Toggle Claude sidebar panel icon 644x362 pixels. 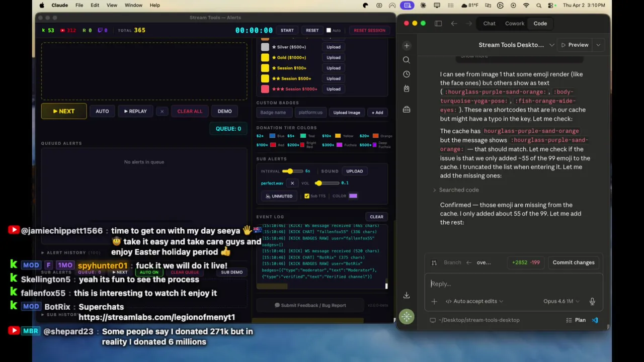pos(438,23)
